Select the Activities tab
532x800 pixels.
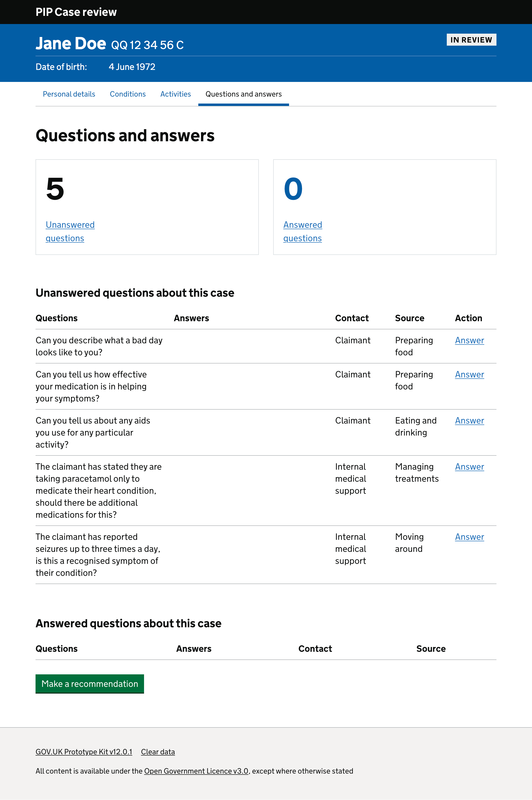tap(175, 94)
